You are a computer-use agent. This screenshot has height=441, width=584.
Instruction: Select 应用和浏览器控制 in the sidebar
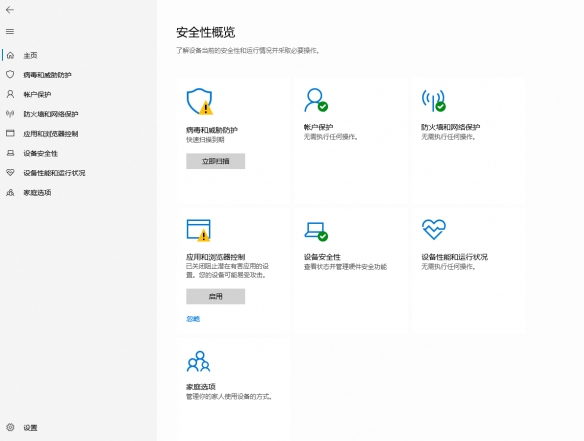pos(51,134)
